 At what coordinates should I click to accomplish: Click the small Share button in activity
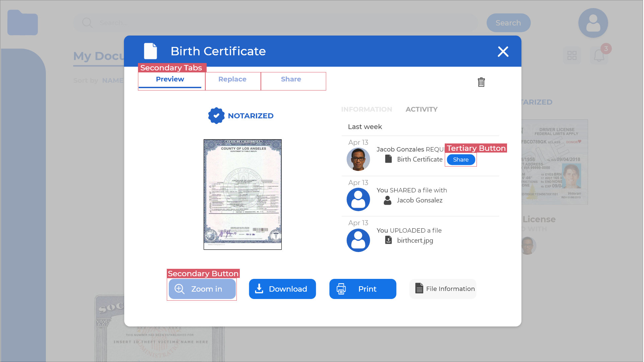click(461, 160)
